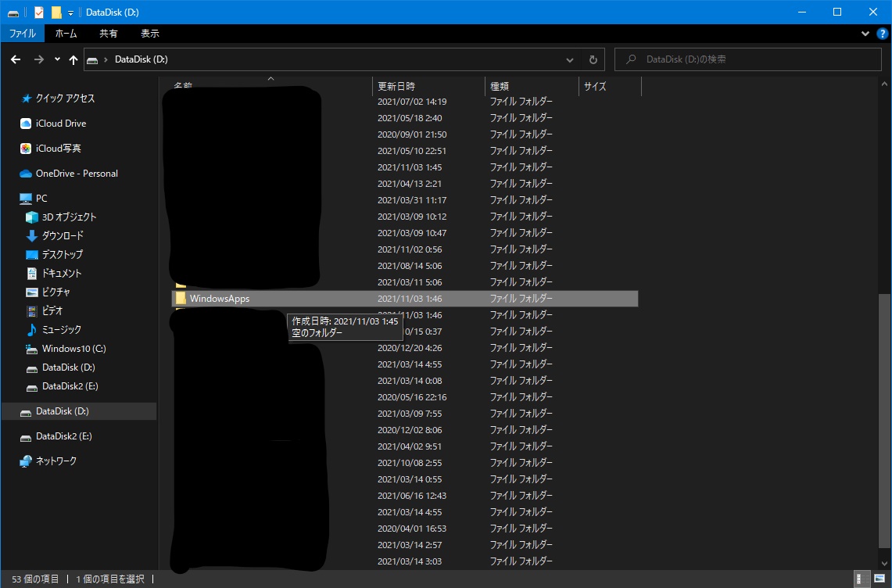The image size is (892, 588).
Task: Click the iCloud写真 colorful icon
Action: [26, 149]
